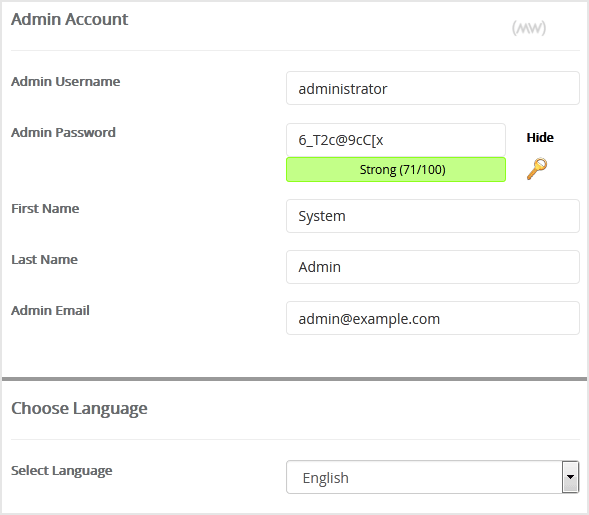The image size is (589, 515).
Task: Click the Strong password strength bar
Action: tap(396, 169)
